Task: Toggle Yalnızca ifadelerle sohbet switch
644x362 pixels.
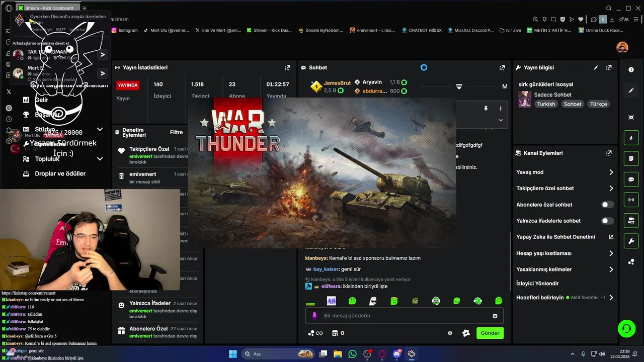Action: point(608,221)
